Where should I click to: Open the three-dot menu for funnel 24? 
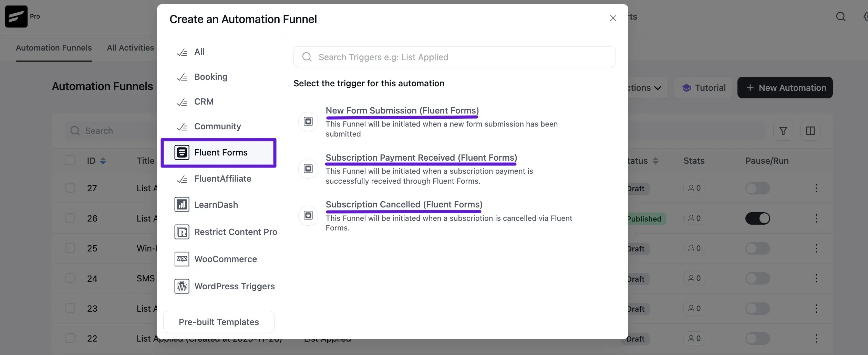[x=816, y=278]
